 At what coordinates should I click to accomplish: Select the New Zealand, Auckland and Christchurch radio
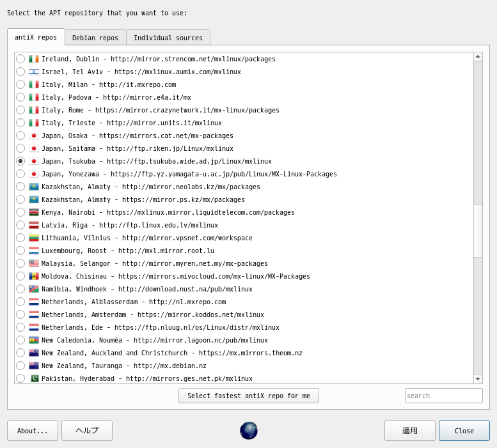[20, 353]
